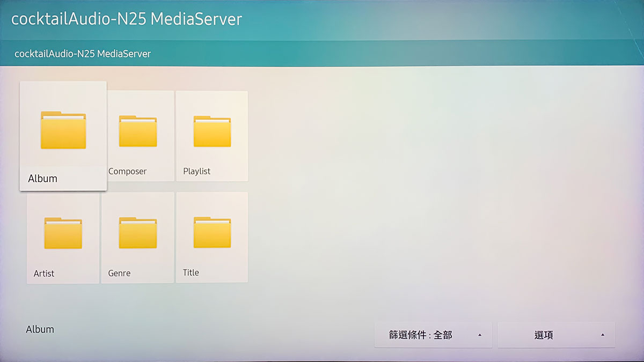Select the 'Artist' text label
The width and height of the screenshot is (644, 362).
click(x=44, y=274)
